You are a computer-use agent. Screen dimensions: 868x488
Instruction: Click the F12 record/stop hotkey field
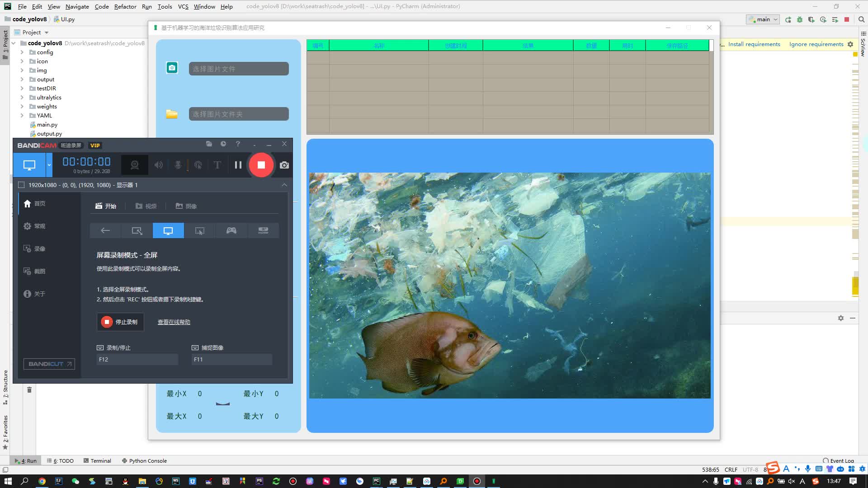pyautogui.click(x=137, y=359)
